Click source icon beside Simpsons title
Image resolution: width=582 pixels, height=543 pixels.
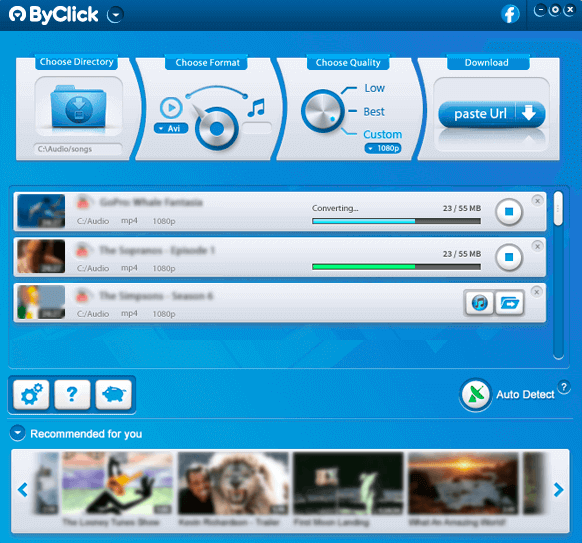pos(82,296)
